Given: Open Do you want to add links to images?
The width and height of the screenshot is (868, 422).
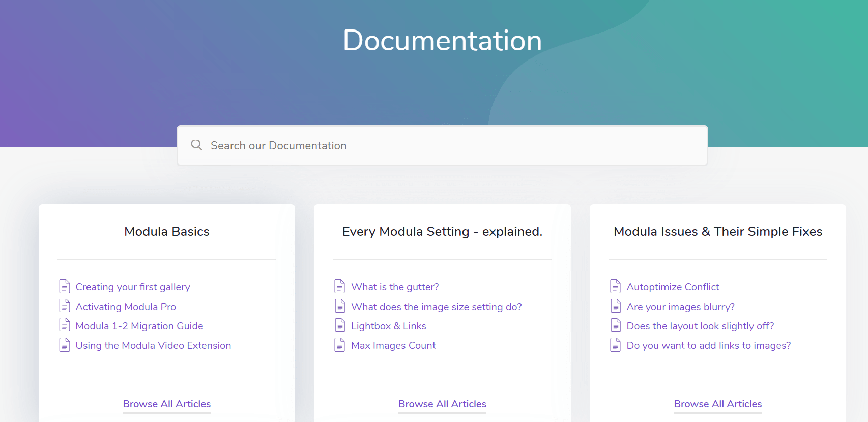Looking at the screenshot, I should [709, 345].
